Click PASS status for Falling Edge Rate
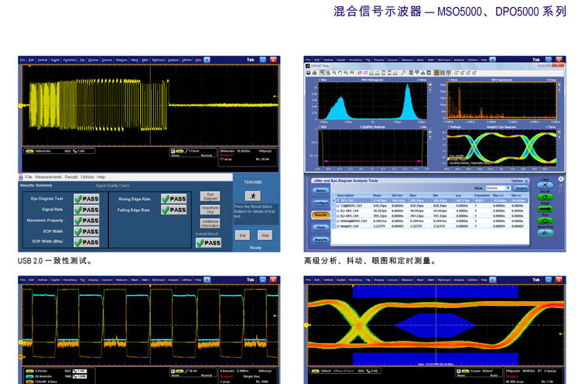 pos(174,210)
